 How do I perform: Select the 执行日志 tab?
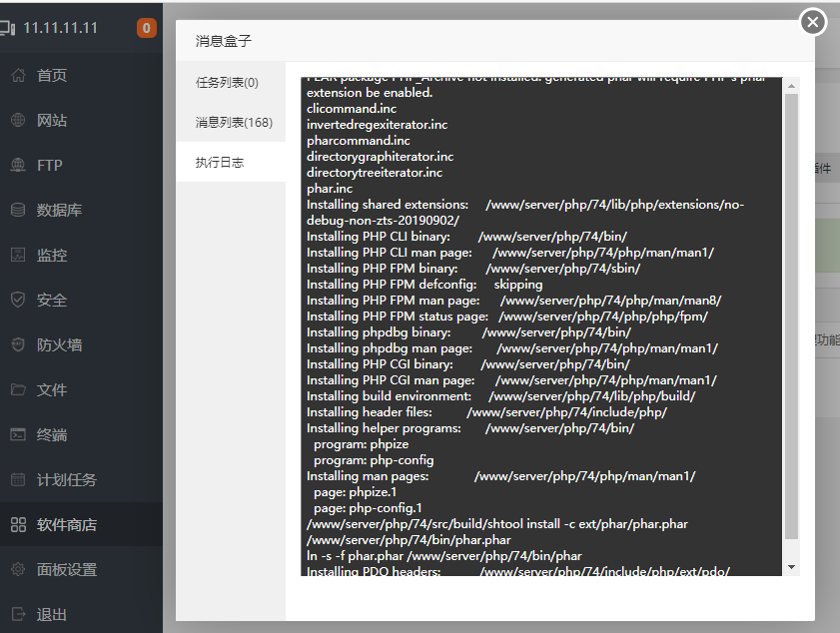point(231,163)
